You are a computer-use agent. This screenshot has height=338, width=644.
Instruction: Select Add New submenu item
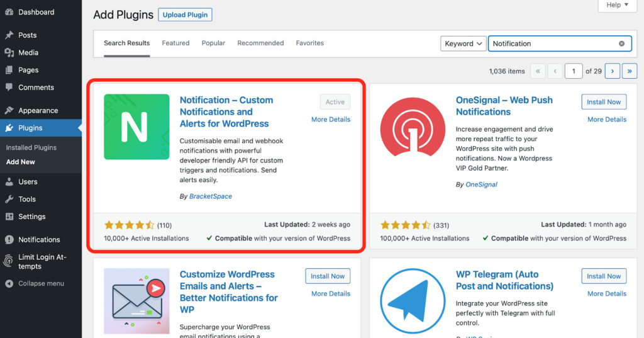click(x=21, y=162)
